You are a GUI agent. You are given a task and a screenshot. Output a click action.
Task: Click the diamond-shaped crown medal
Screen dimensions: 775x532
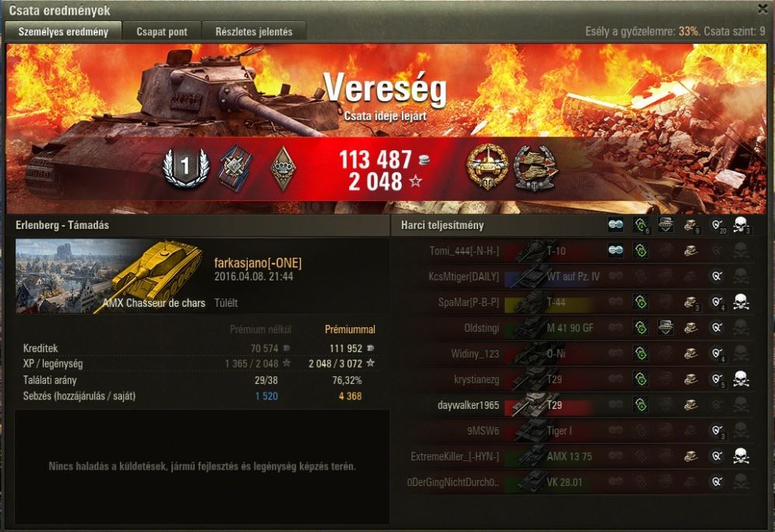tap(284, 168)
